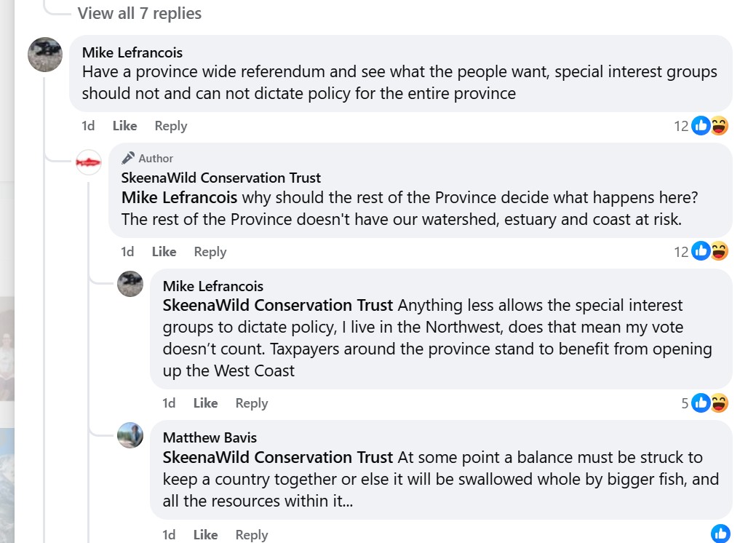Like SkeenaWild Conservation Trust's author reply

point(164,252)
